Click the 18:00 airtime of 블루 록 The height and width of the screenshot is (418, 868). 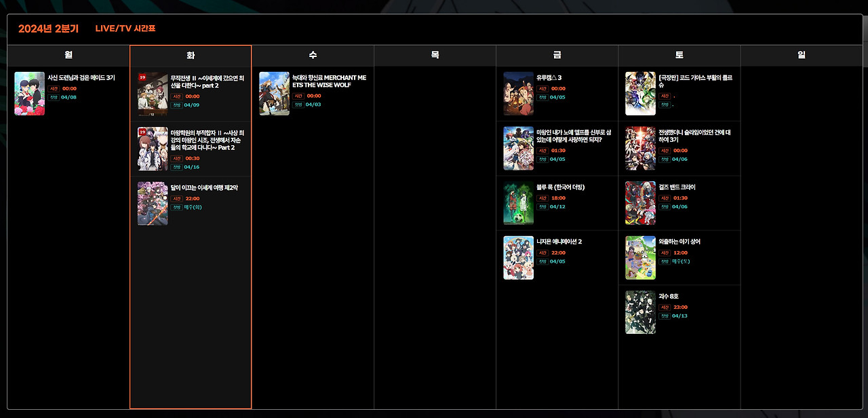[558, 198]
